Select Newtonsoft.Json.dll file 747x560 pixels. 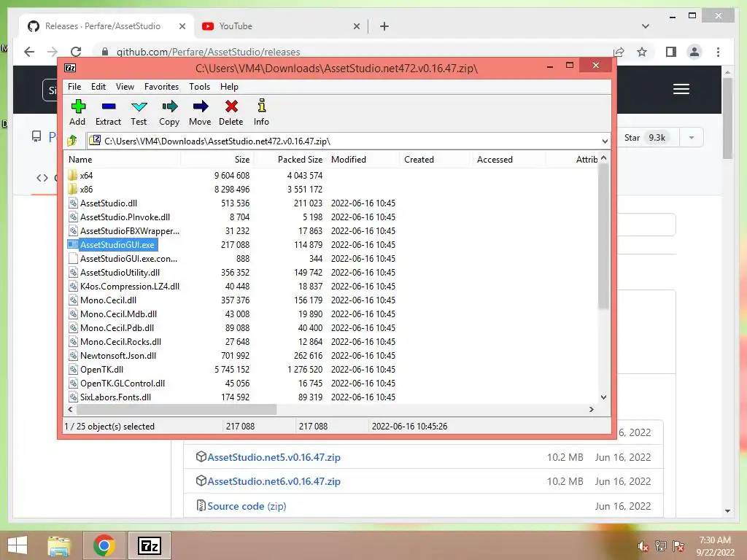118,356
